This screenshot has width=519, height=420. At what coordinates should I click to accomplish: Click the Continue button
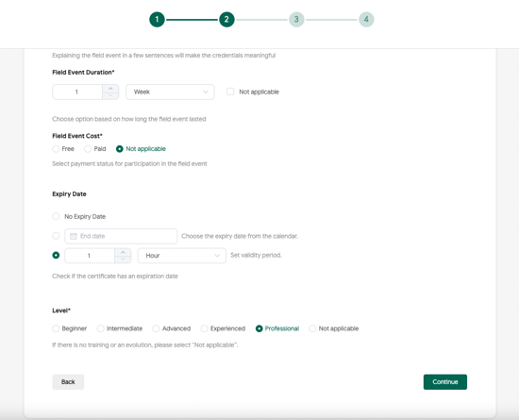(x=444, y=382)
